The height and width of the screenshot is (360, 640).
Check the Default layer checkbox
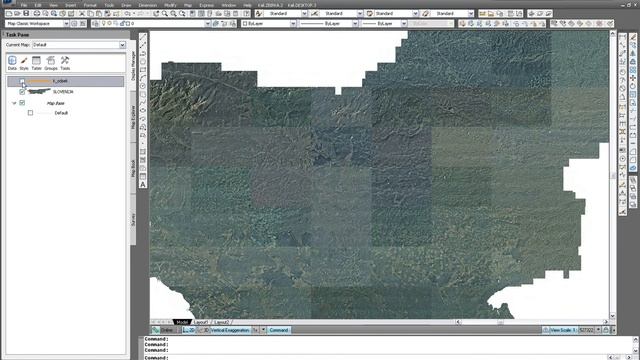tap(31, 113)
